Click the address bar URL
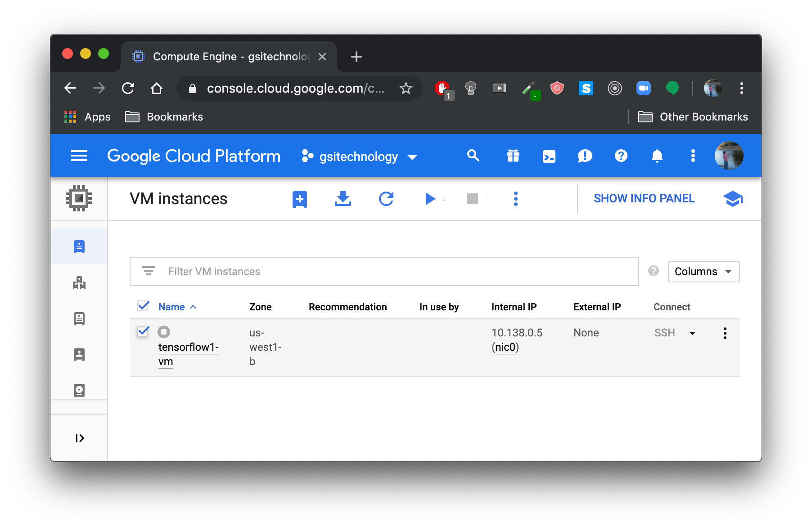The height and width of the screenshot is (528, 812). click(296, 88)
